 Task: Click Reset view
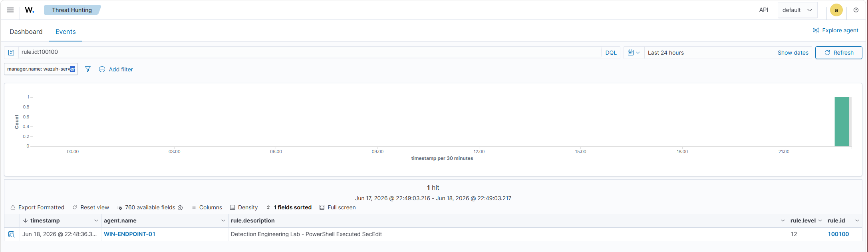(x=91, y=207)
